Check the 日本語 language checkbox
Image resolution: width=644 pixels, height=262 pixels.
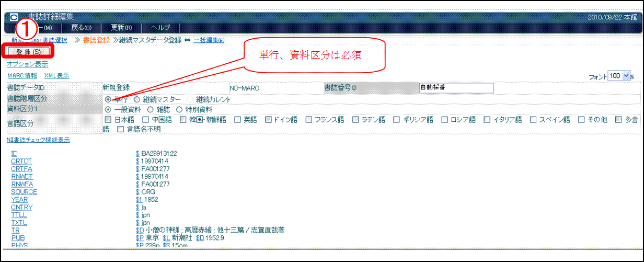[108, 120]
